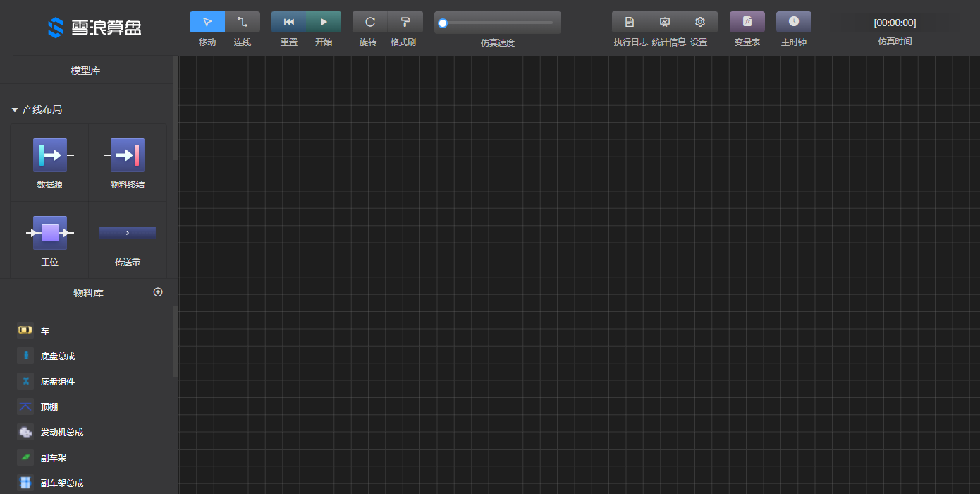Screen dimensions: 980x494
Task: Collapse the 产线布局 section
Action: 15,110
